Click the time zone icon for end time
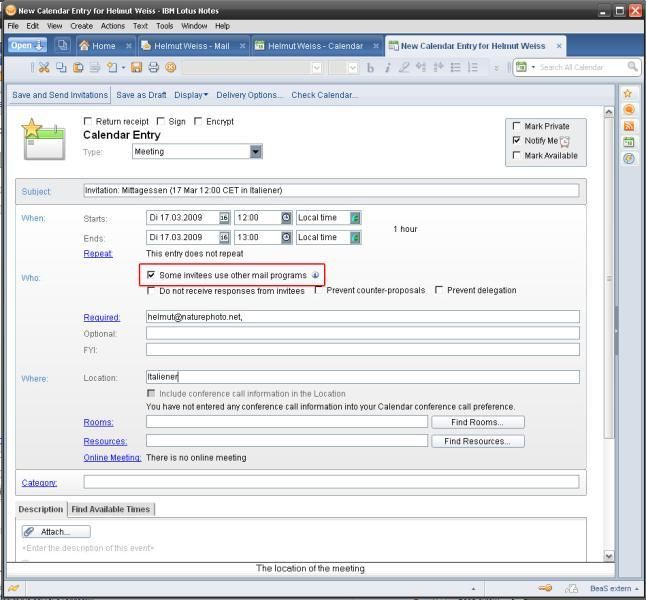 point(355,237)
